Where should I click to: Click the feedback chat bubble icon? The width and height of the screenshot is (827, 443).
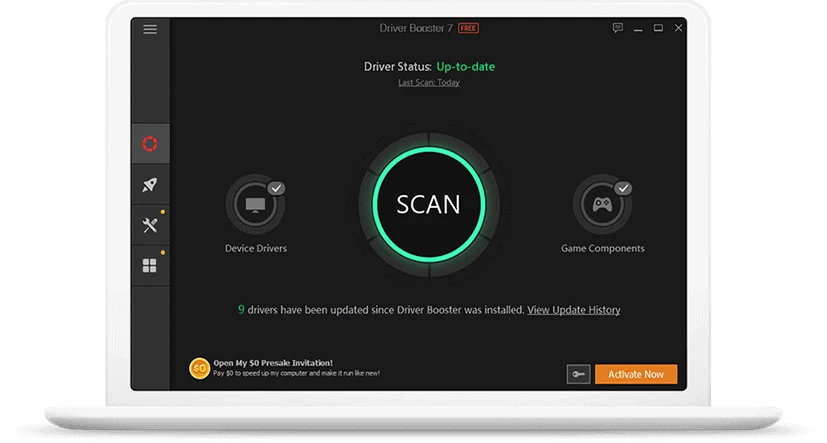pyautogui.click(x=618, y=28)
